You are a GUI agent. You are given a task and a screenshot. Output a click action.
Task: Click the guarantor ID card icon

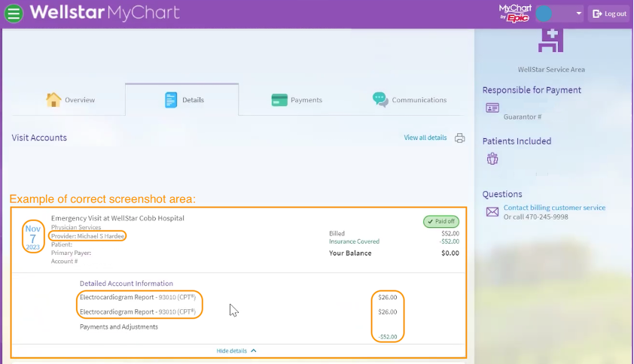coord(492,108)
